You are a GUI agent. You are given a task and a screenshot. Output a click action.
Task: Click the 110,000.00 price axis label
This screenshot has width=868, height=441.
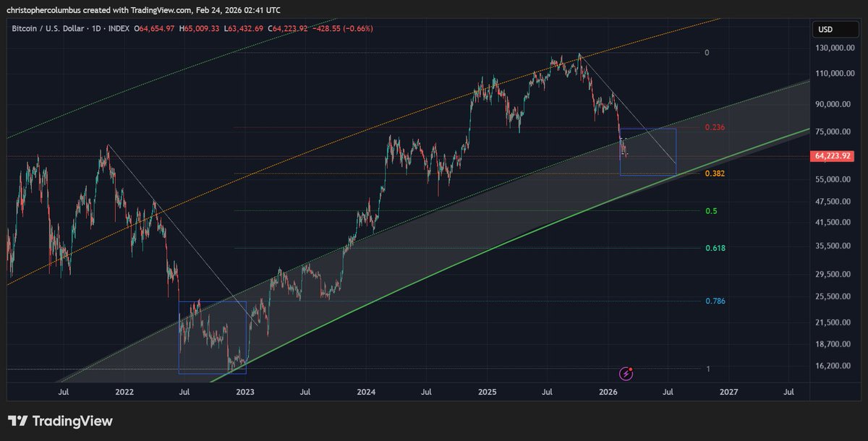[x=834, y=73]
